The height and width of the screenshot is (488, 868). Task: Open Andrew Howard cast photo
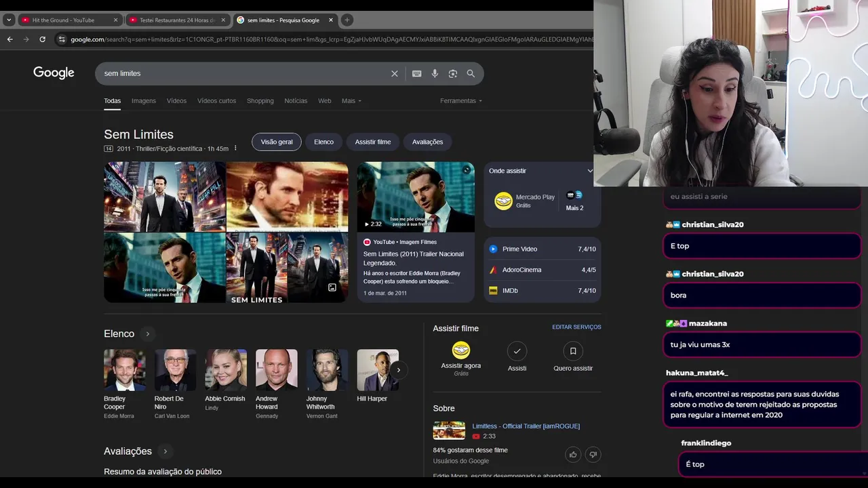point(277,370)
